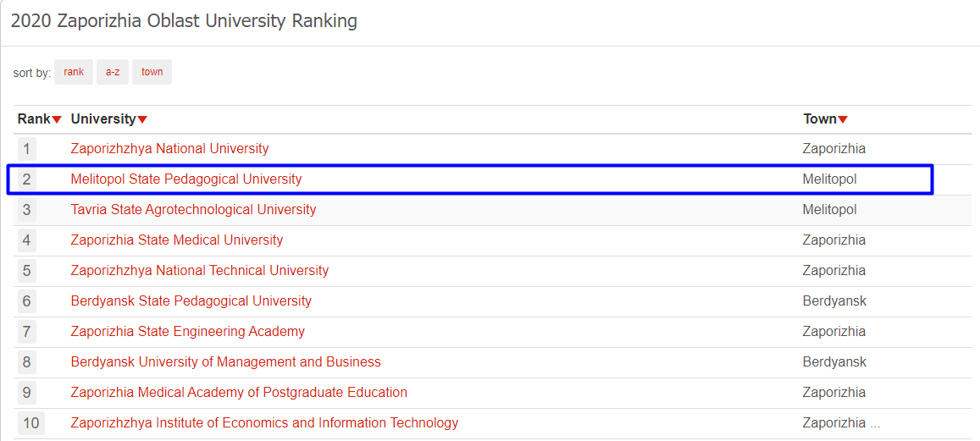Click the rank 1 number badge
The image size is (980, 441).
[27, 150]
